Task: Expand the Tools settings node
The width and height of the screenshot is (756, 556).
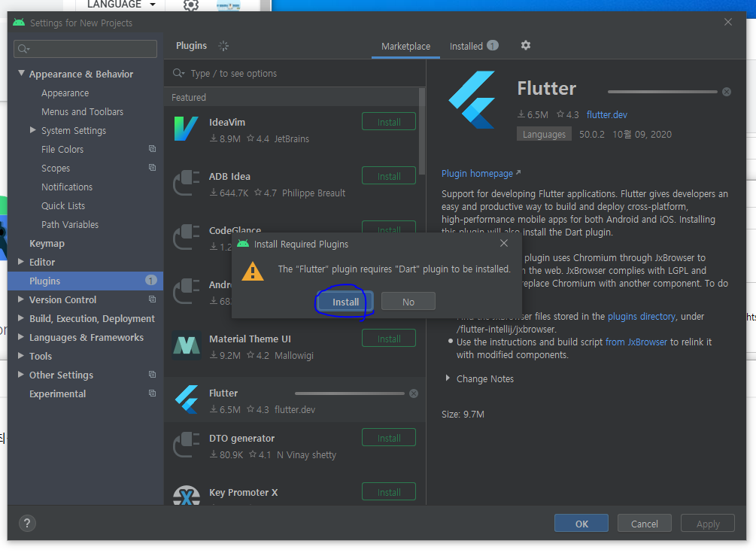Action: (21, 355)
